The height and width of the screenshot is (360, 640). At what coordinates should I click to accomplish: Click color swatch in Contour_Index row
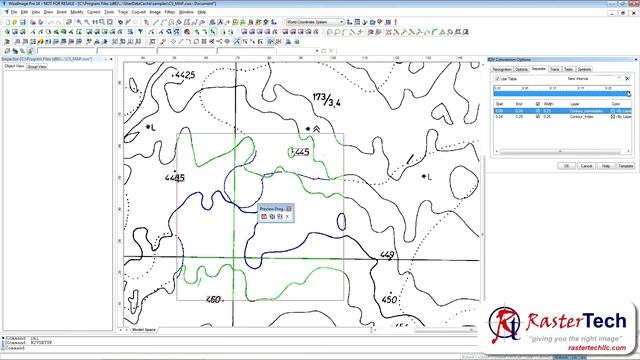(x=613, y=117)
